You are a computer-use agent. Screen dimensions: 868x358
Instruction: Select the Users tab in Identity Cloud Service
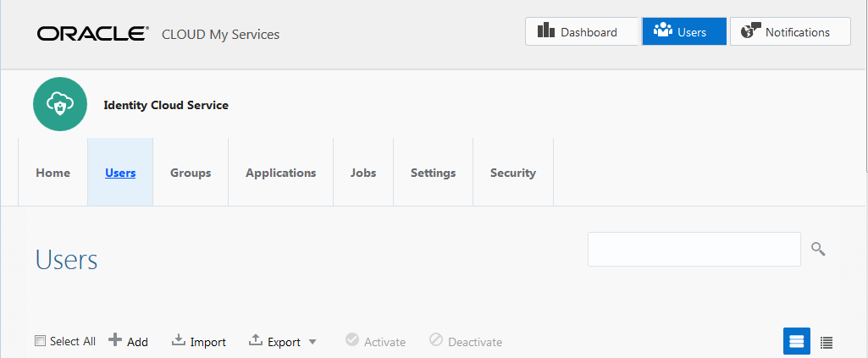[x=120, y=173]
